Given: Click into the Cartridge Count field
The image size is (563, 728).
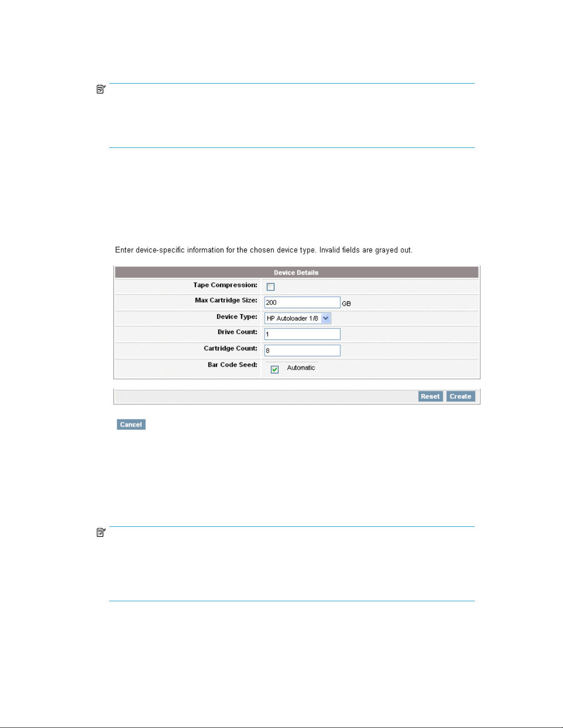Looking at the screenshot, I should [302, 350].
